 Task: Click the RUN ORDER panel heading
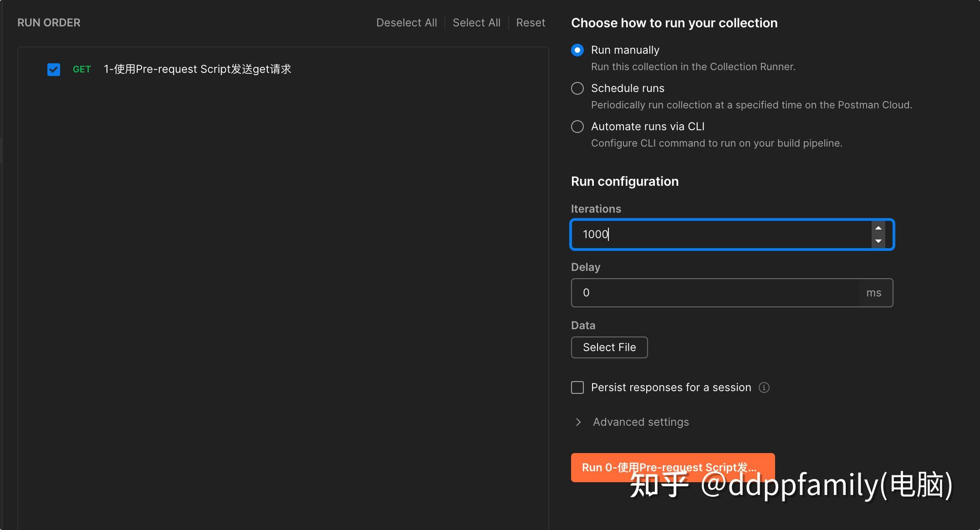point(48,22)
